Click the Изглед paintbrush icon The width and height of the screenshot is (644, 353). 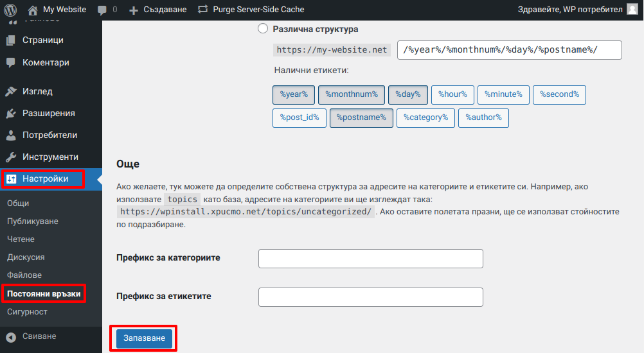point(11,91)
